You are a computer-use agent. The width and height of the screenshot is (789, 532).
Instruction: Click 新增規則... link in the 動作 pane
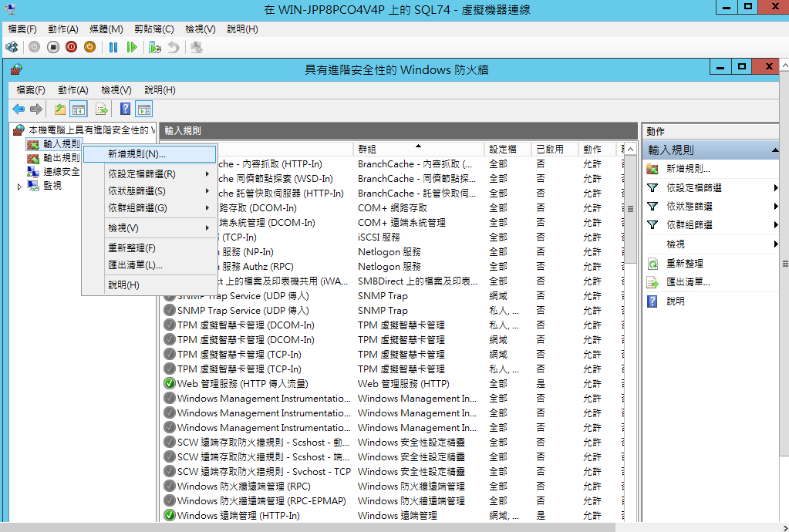click(689, 169)
